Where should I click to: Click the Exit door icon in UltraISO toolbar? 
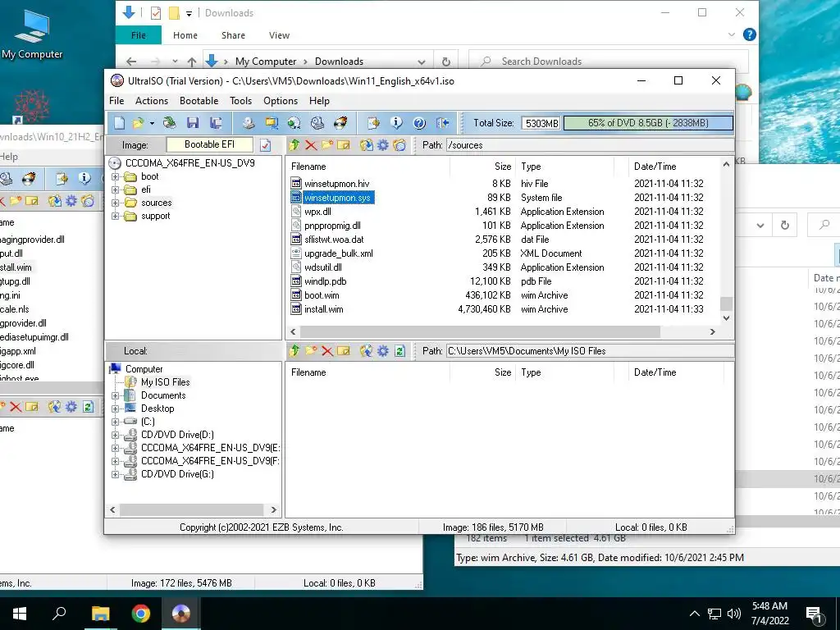point(442,123)
